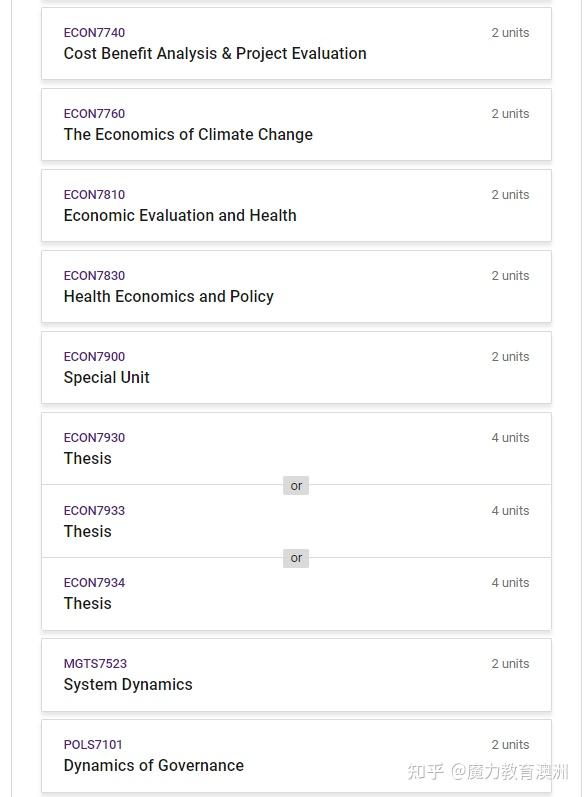Click the 'or' badge between ECON7933 and ECON7934
Image resolution: width=584 pixels, height=797 pixels.
click(296, 558)
